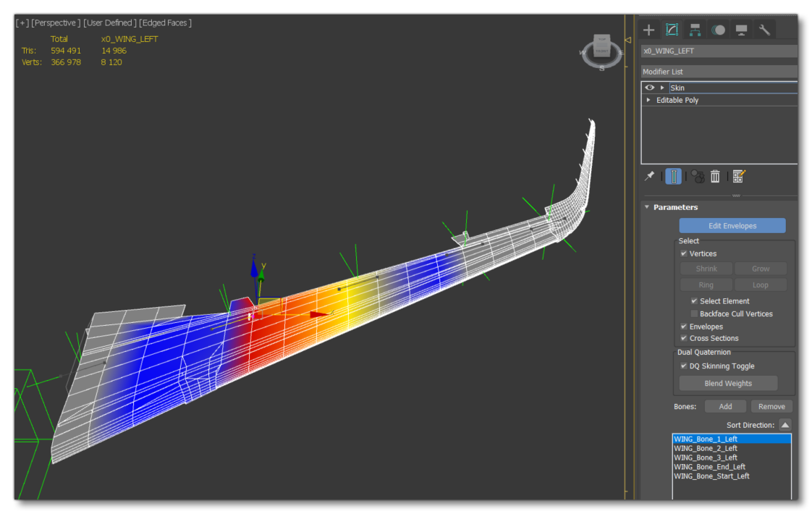Disable the Cross Sections checkbox

[684, 339]
